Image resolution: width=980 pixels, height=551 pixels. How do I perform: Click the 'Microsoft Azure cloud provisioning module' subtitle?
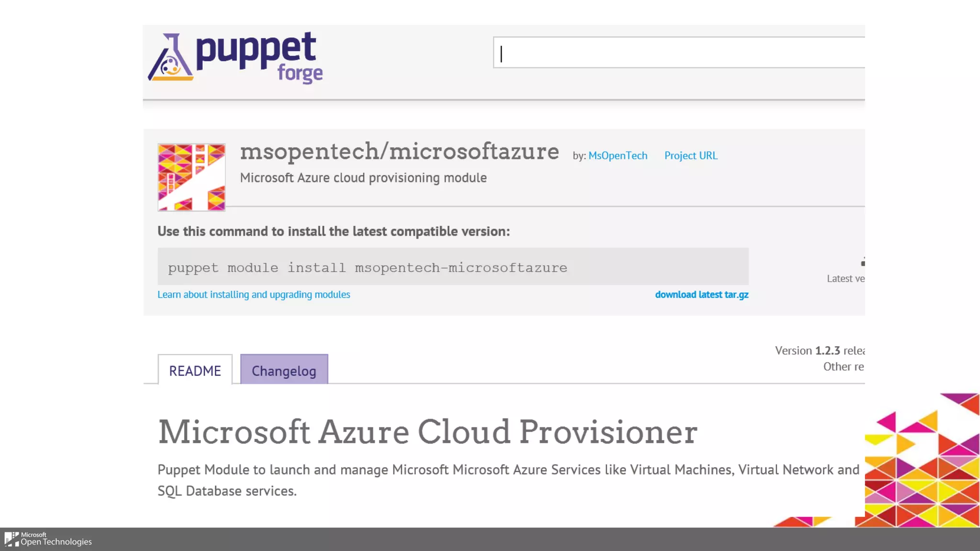(363, 178)
